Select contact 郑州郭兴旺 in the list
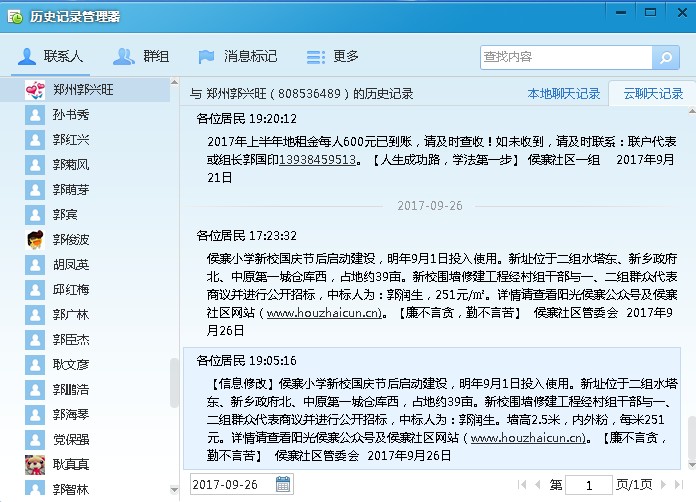 click(85, 90)
